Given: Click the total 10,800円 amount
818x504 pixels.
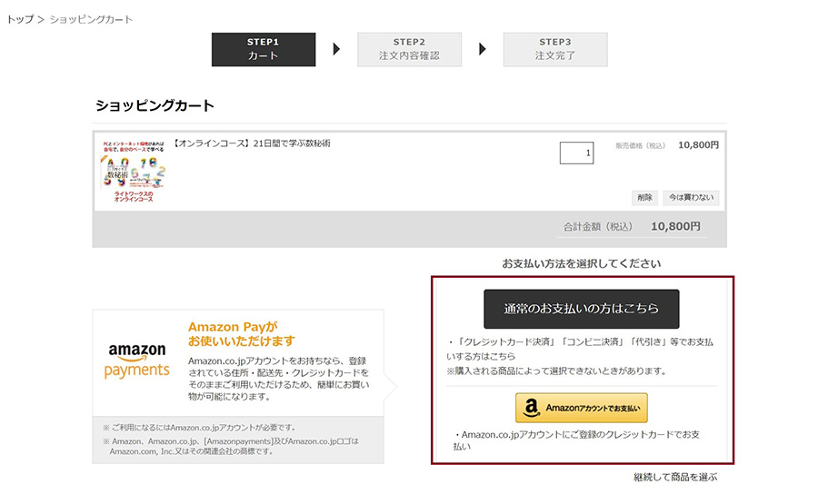Looking at the screenshot, I should click(x=675, y=227).
